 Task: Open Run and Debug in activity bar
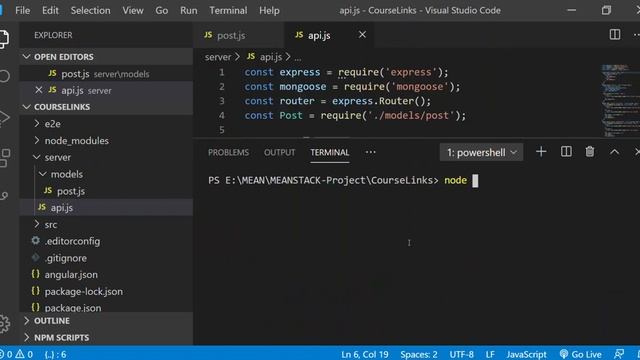click(4, 118)
